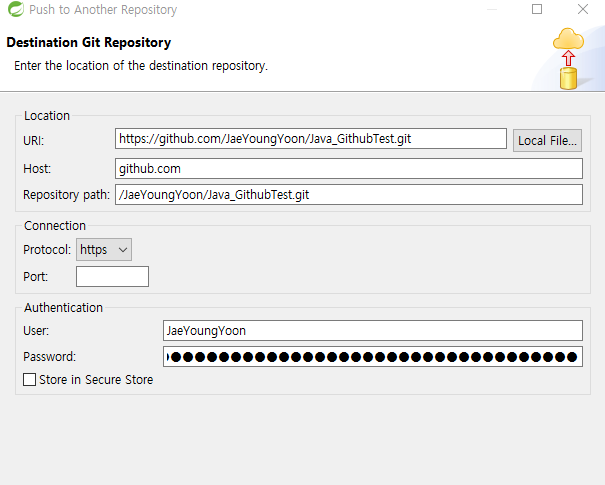
Task: Click the 'Destination Git Repository' heading
Action: click(x=89, y=42)
